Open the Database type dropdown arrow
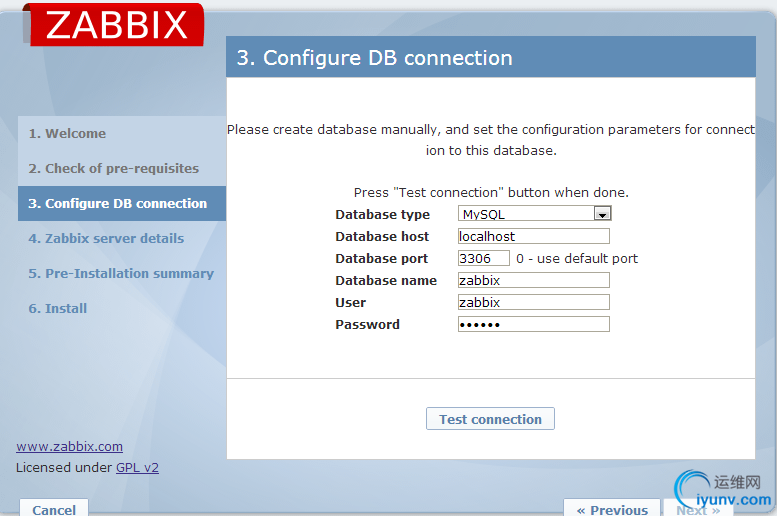This screenshot has height=516, width=777. click(x=602, y=214)
